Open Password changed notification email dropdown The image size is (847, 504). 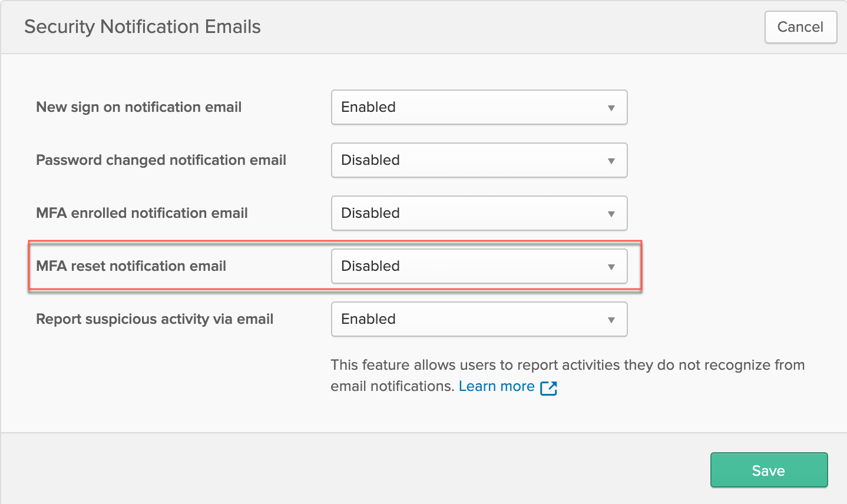(x=479, y=160)
